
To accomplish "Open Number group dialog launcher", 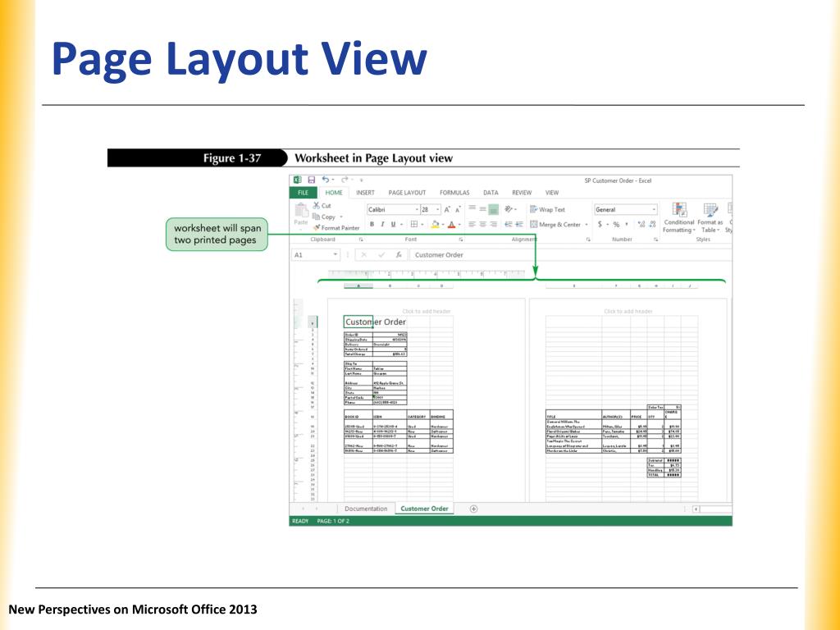I will [x=655, y=240].
